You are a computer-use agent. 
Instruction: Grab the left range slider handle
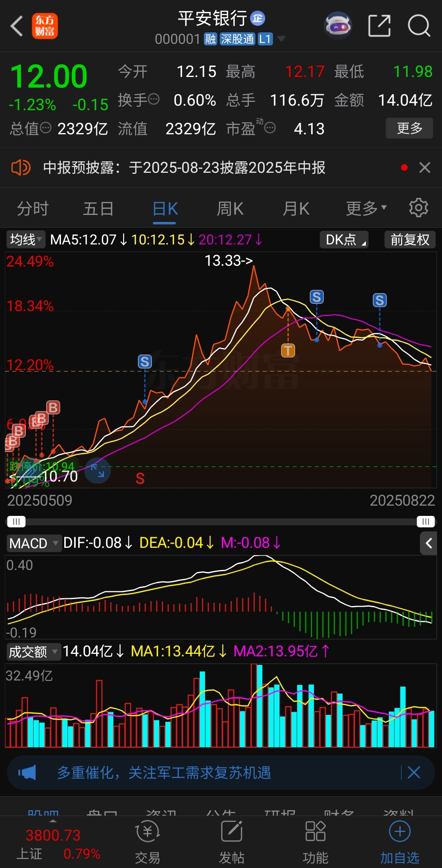pyautogui.click(x=16, y=522)
